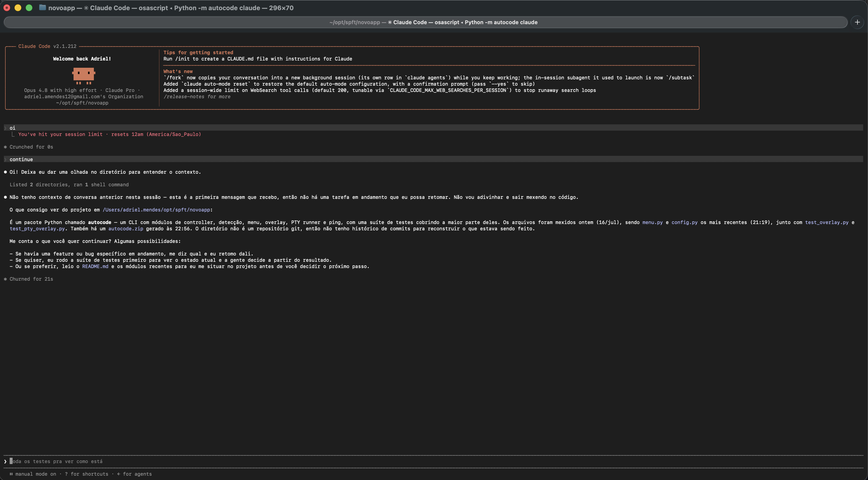The height and width of the screenshot is (480, 868).
Task: Click the session limit error message
Action: 110,134
